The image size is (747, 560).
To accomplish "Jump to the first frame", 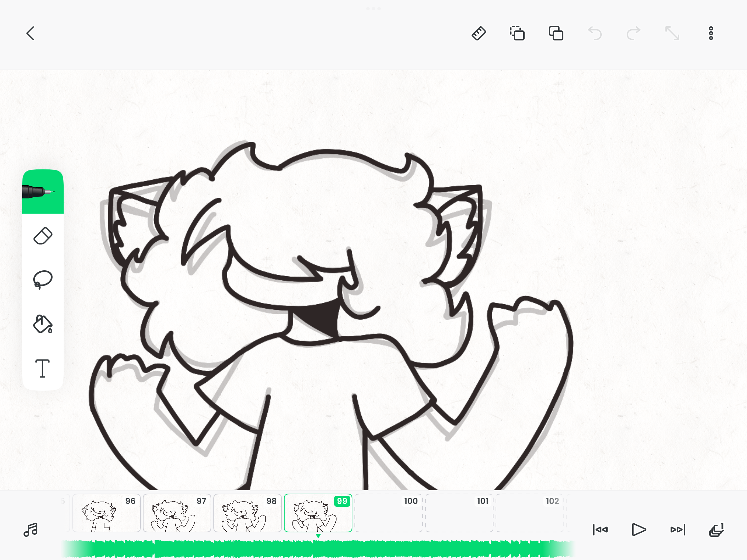I will pyautogui.click(x=600, y=530).
